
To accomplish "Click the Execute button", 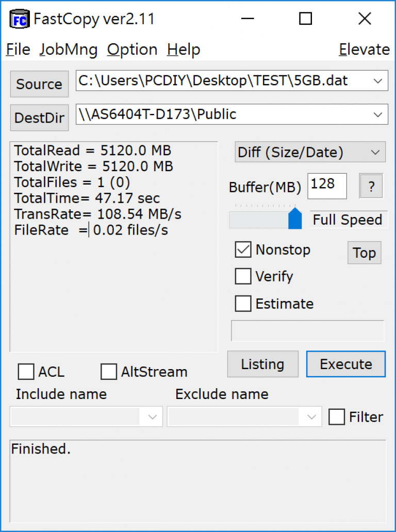I will tap(346, 364).
